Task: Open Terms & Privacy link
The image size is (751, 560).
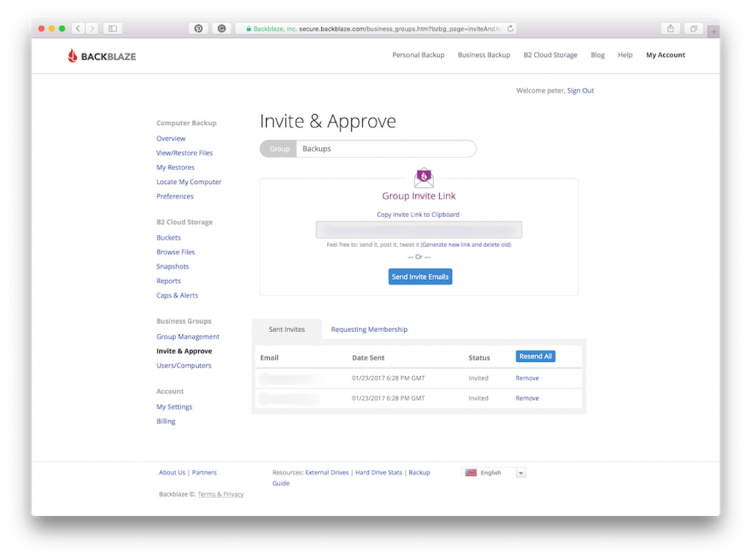Action: [x=221, y=495]
